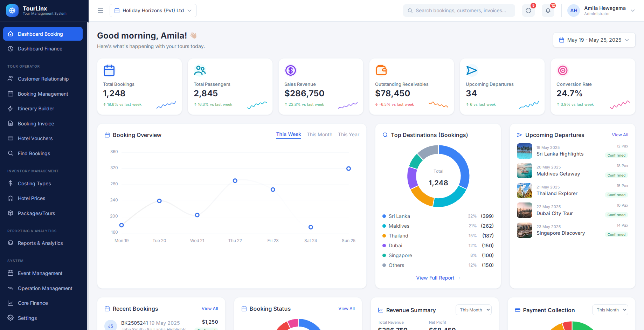Click the Outstanding Receivables wallet icon
This screenshot has width=644, height=330.
coord(381,70)
